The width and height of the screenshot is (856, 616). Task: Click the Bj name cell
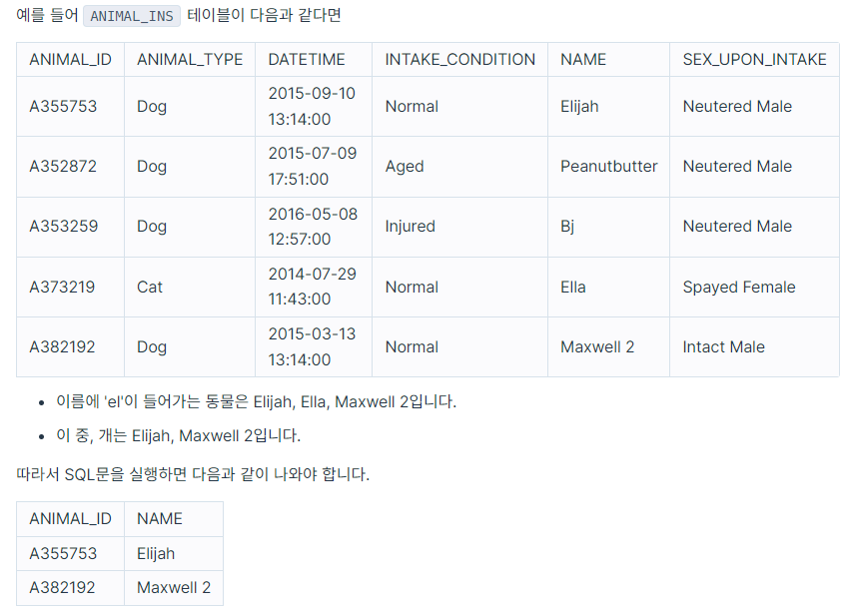tap(608, 227)
